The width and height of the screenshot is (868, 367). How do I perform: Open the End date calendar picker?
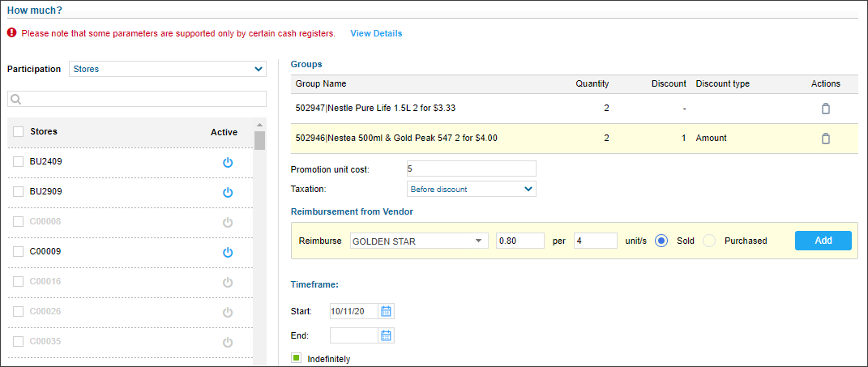(x=387, y=335)
